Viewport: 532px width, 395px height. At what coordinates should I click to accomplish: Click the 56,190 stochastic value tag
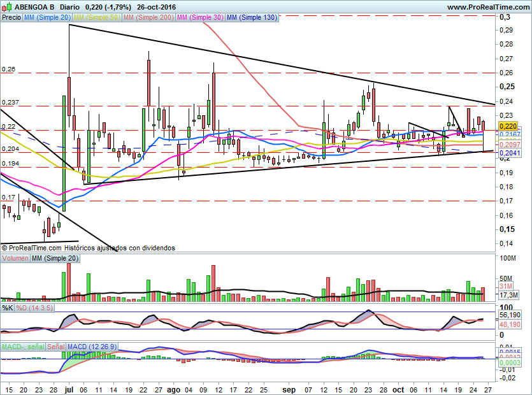pos(510,315)
